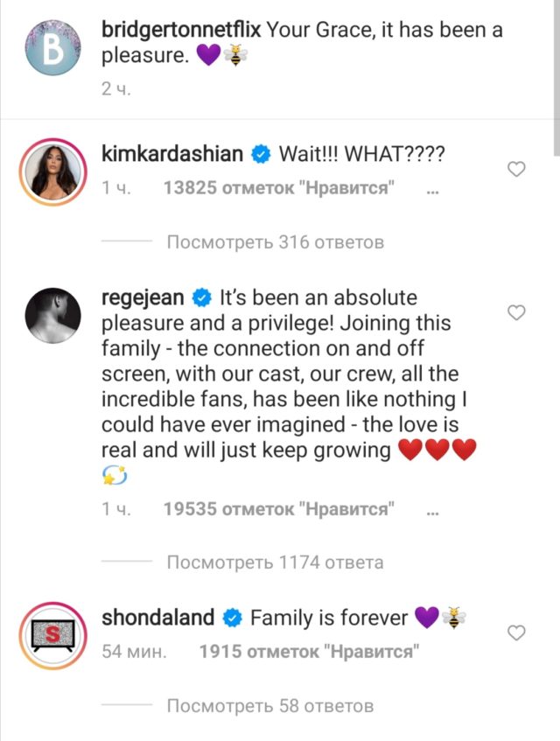Expand 1174 replies to regejean's comment

point(275,563)
